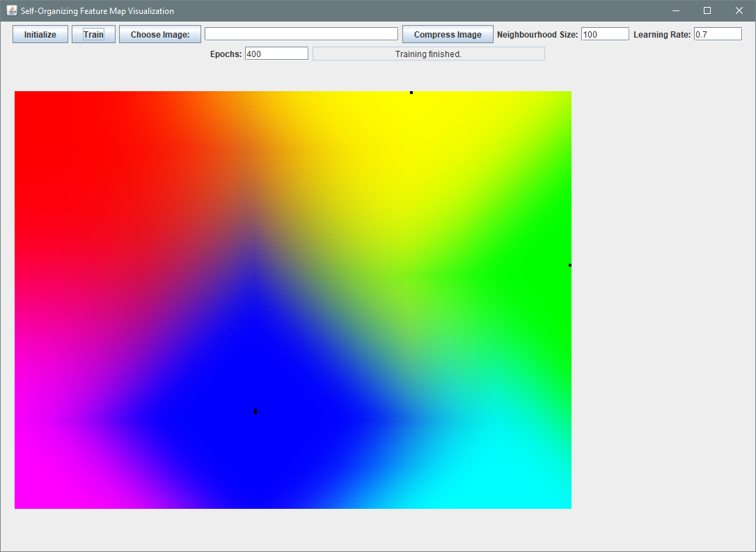Click the Epochs label
The width and height of the screenshot is (756, 552).
[226, 54]
